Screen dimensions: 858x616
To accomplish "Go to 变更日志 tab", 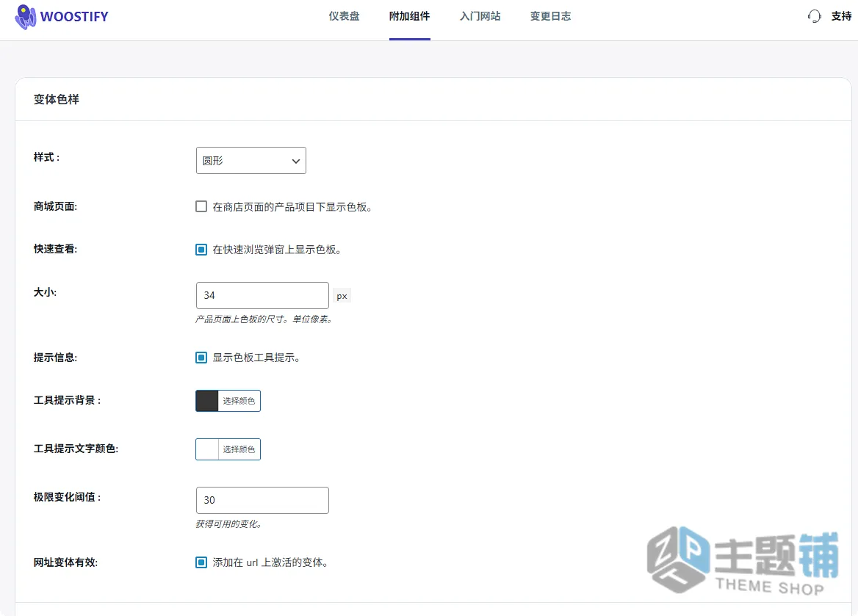I will [550, 16].
